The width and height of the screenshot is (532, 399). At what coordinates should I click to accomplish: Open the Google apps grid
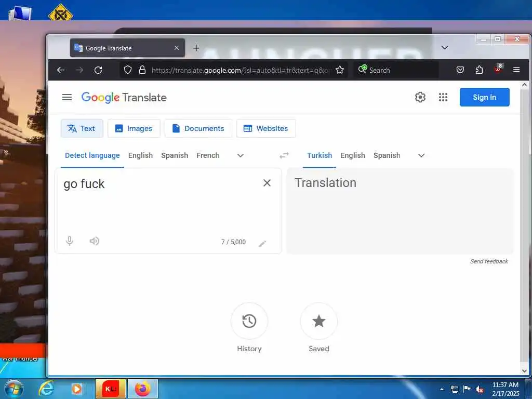tap(443, 97)
